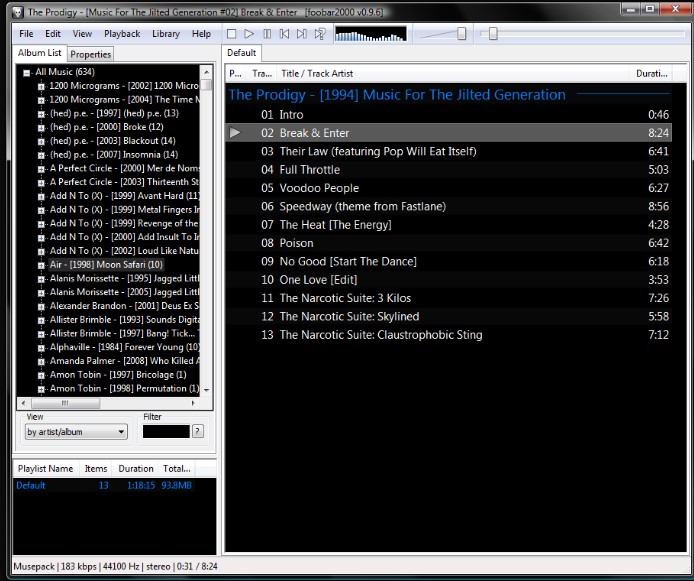Select Amon Tobin [1998] Permutation album
This screenshot has height=581, width=694.
[x=124, y=389]
